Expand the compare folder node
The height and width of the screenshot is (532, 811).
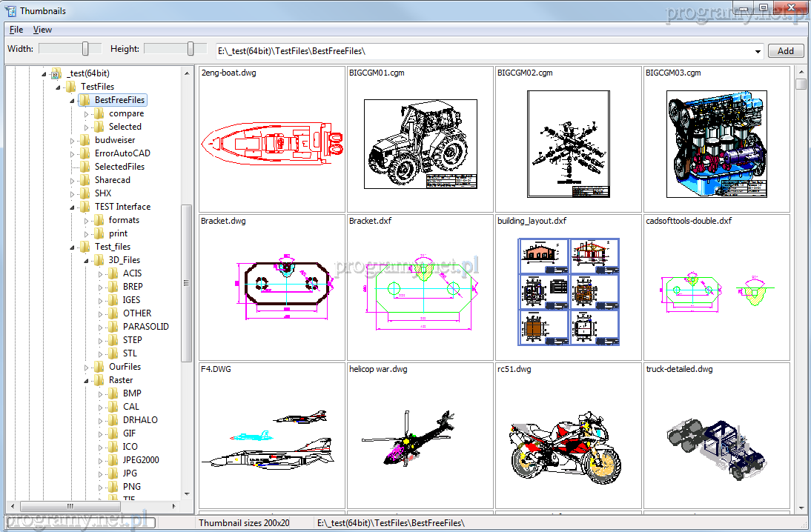coord(87,114)
